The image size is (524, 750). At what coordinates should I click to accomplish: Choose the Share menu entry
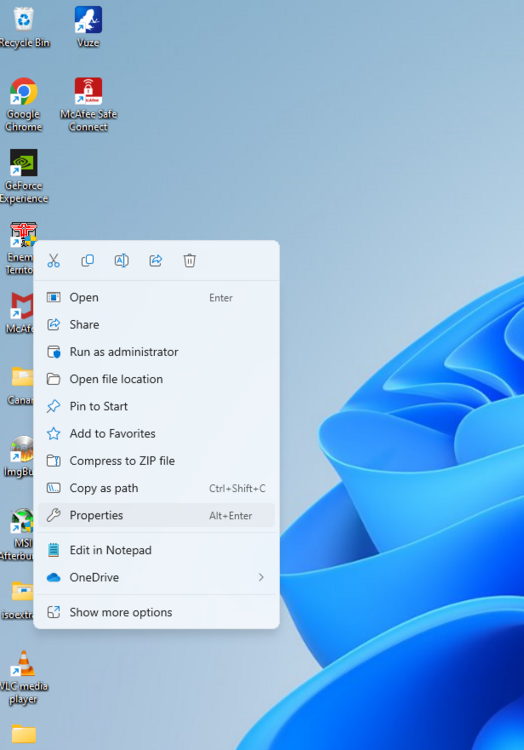tap(156, 325)
